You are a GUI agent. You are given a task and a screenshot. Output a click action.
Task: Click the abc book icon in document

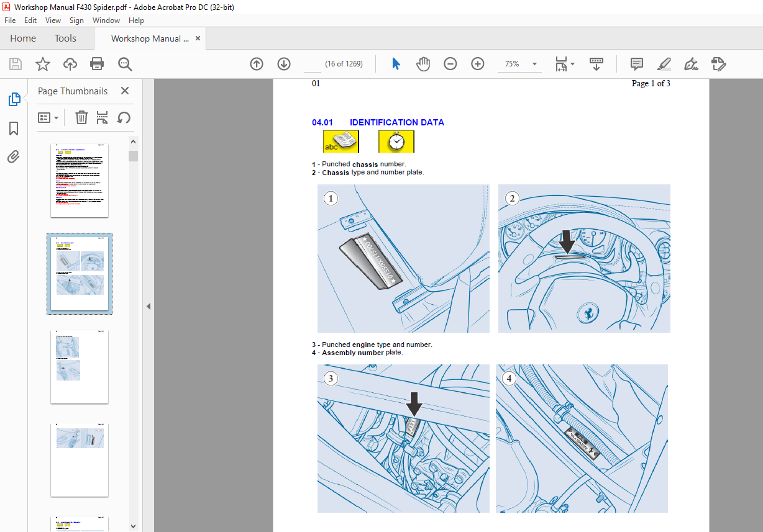click(340, 142)
